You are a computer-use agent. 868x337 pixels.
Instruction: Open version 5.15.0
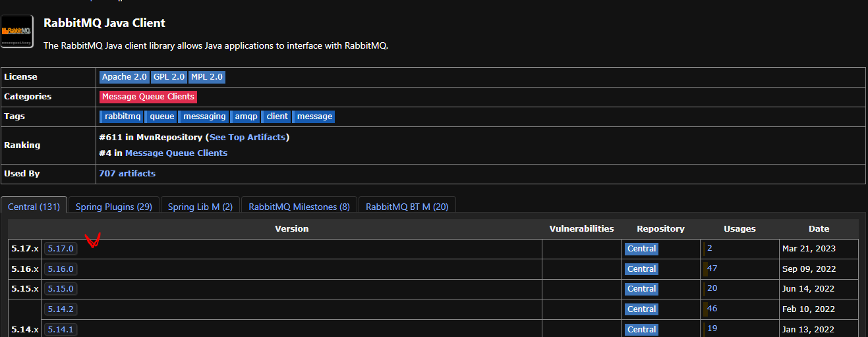tap(61, 289)
